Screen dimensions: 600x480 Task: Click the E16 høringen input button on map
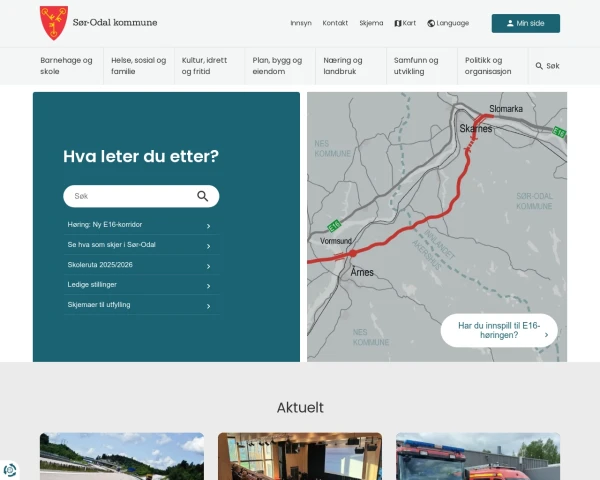click(499, 330)
